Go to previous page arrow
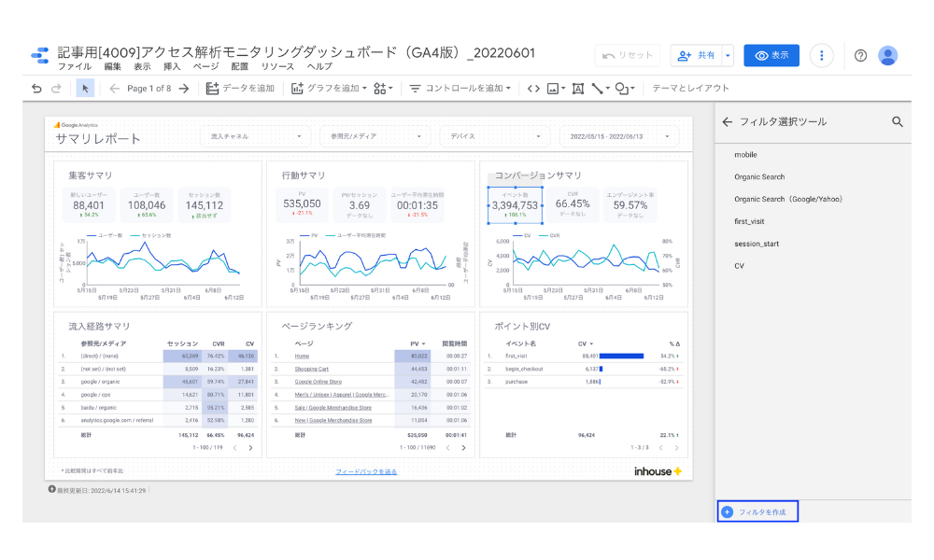The image size is (934, 560). click(114, 88)
